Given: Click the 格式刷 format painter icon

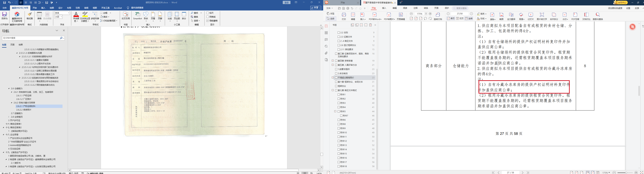Looking at the screenshot, I should click(29, 15).
